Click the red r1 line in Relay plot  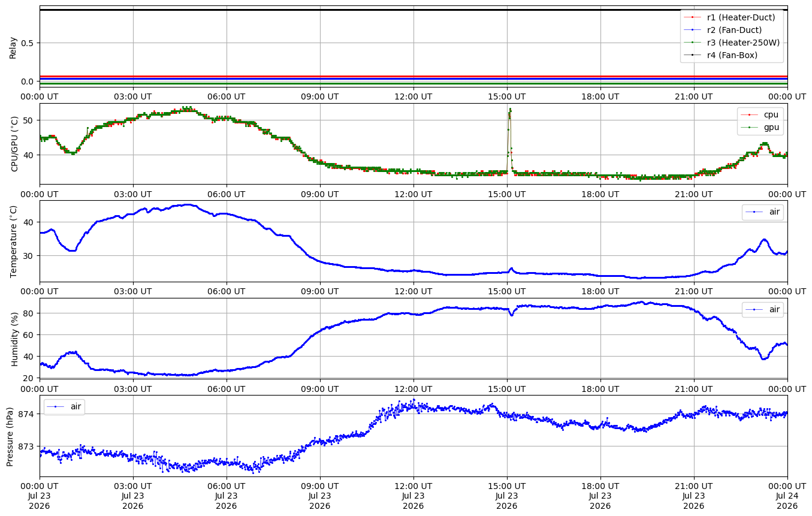point(413,76)
